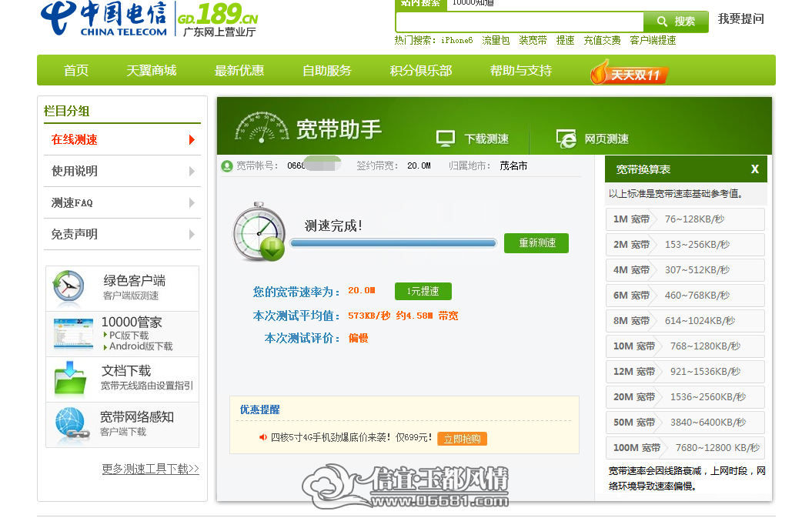Select hot search term 客户端提速
This screenshot has width=812, height=518.
coord(653,40)
